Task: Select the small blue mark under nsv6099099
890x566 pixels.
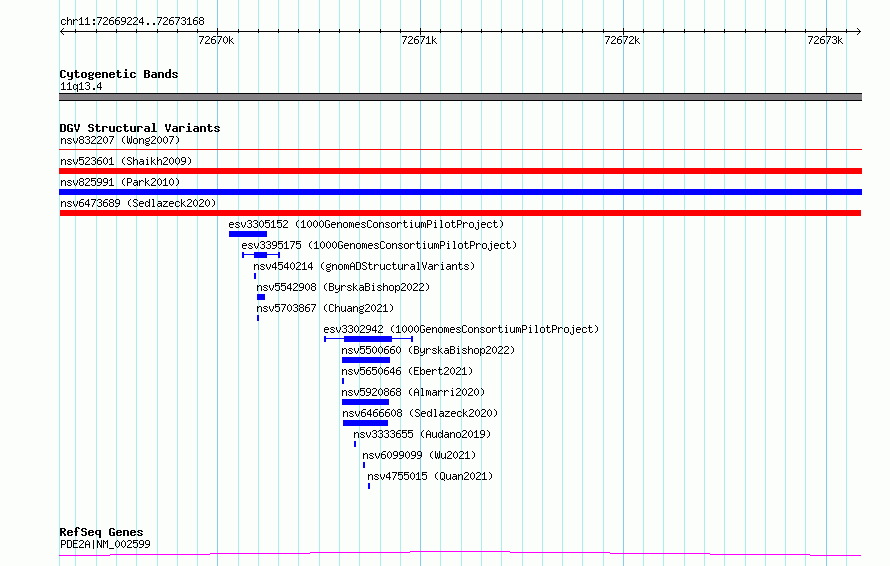Action: pos(364,465)
